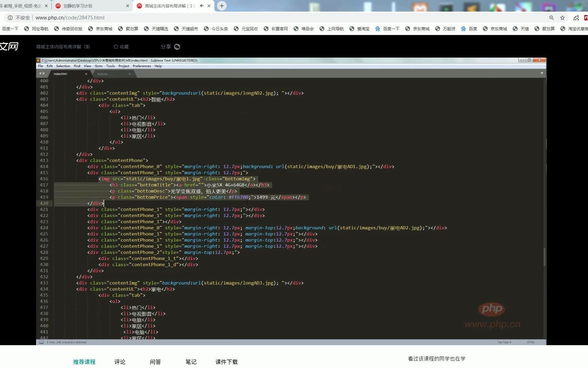Image resolution: width=588 pixels, height=368 pixels.
Task: Bookmark this page with the star icon
Action: coord(562,18)
